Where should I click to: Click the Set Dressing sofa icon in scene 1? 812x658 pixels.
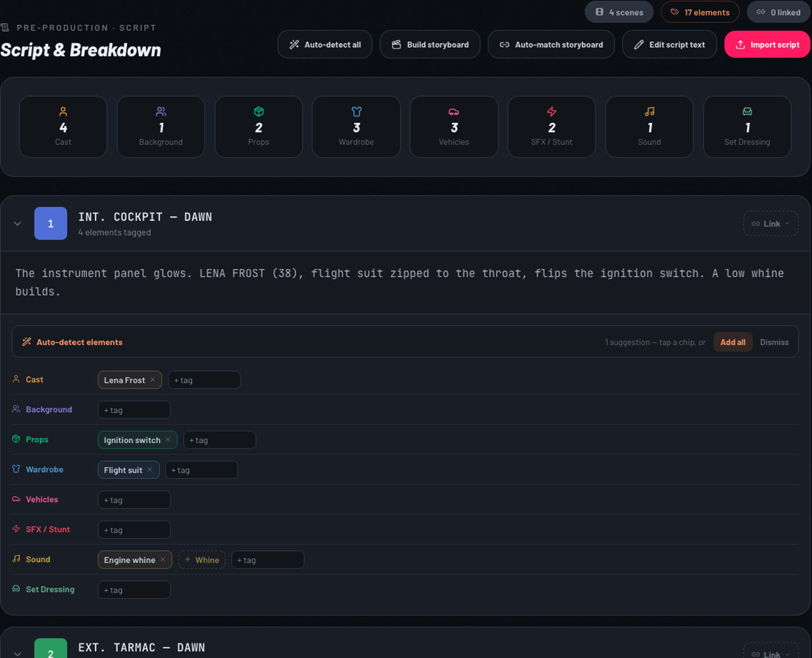point(16,588)
